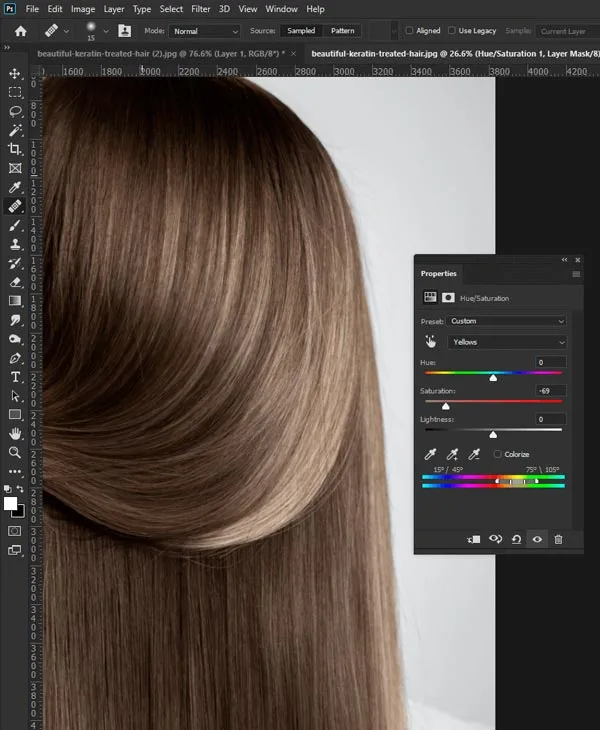
Task: Toggle clip adjustment to layer below
Action: coord(474,539)
